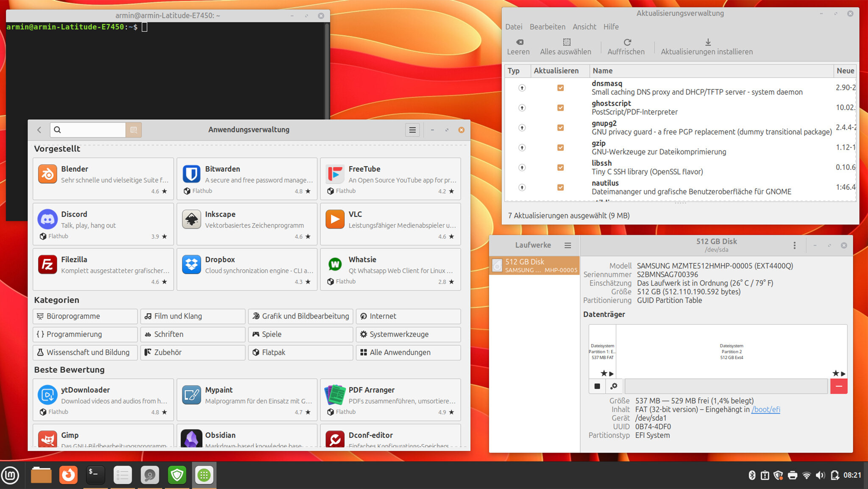Open the VLC media player entry
This screenshot has height=489, width=868.
(390, 224)
